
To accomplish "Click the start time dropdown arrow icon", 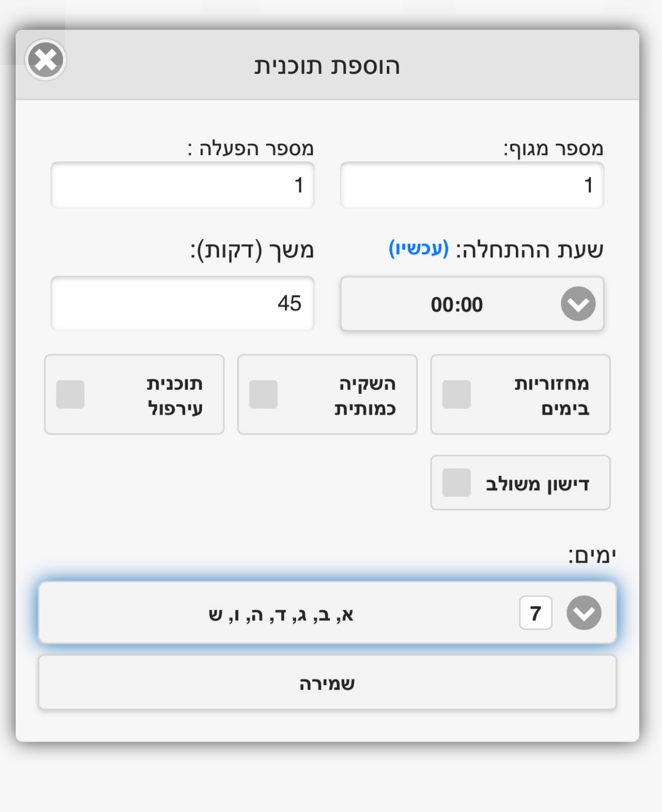I will [578, 303].
